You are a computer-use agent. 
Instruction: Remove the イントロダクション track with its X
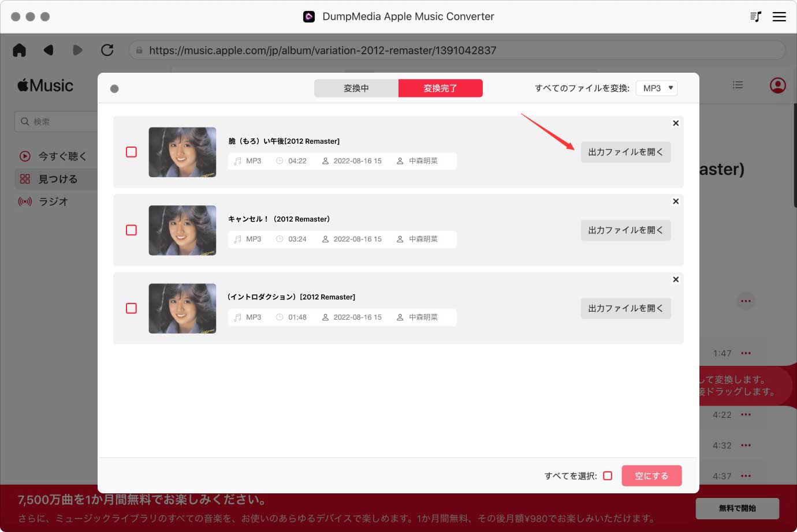pos(676,279)
